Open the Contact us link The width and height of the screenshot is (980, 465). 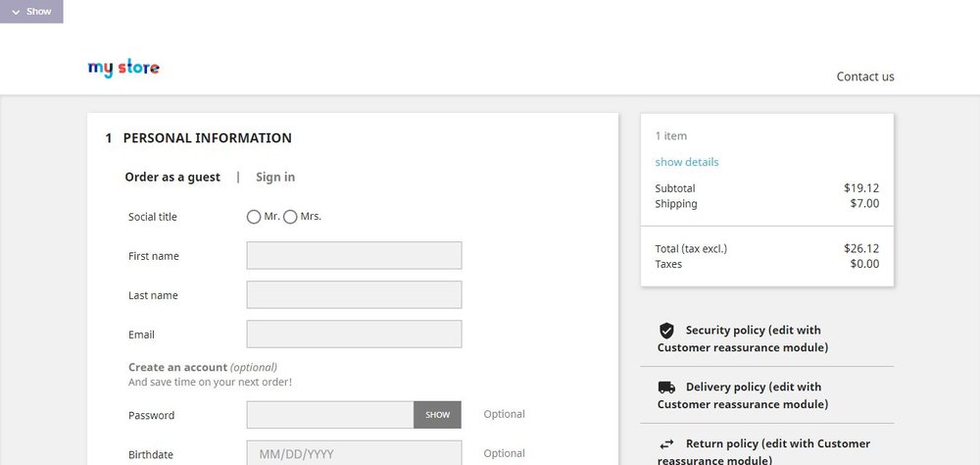point(865,77)
